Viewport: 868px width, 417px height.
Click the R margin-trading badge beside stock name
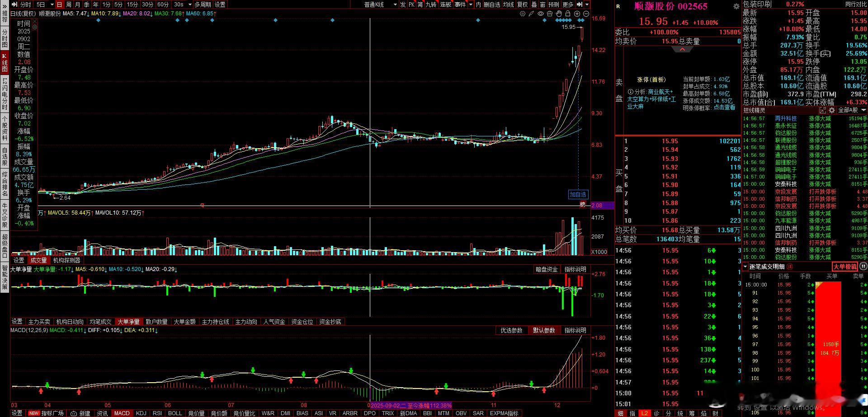(618, 6)
